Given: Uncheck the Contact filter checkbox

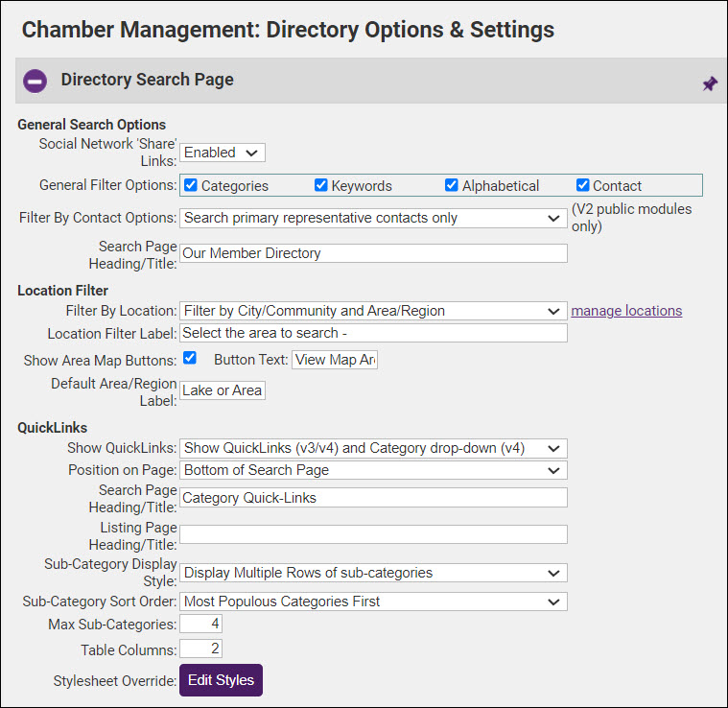Looking at the screenshot, I should click(x=582, y=185).
